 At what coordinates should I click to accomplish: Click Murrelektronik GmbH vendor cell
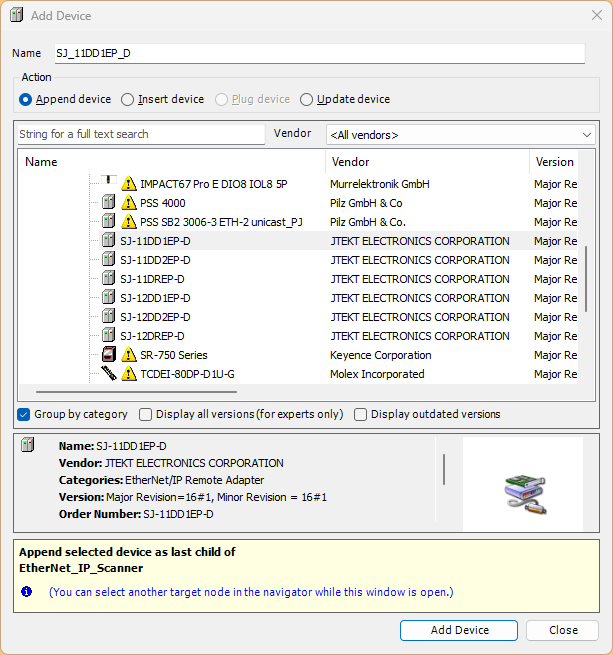pyautogui.click(x=379, y=184)
